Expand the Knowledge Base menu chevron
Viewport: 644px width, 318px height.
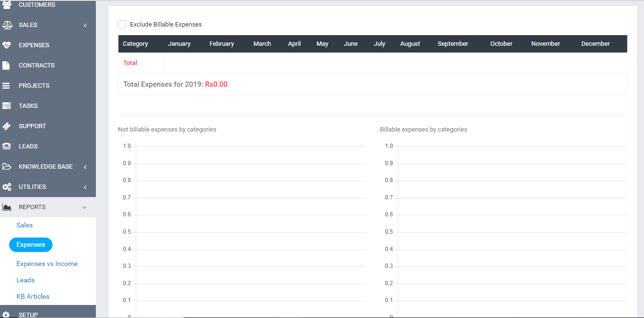(85, 167)
